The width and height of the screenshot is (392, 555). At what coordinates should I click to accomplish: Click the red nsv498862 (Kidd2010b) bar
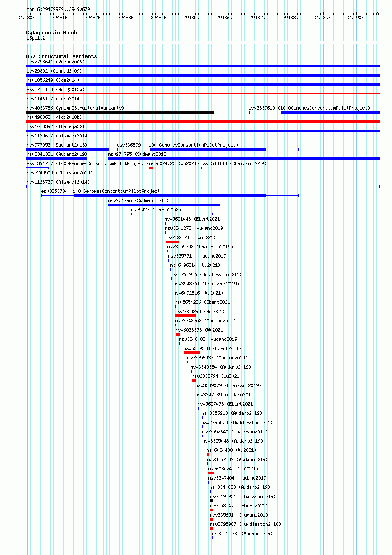[x=203, y=122]
